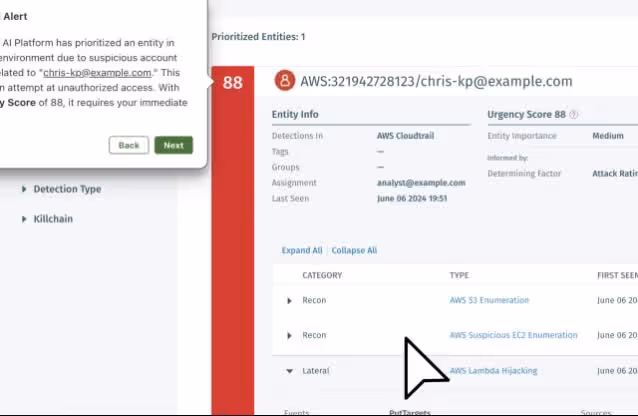Screen dimensions: 638x416
Task: Click the Last Seen date June 06 2024 19:51
Action: [x=412, y=198]
